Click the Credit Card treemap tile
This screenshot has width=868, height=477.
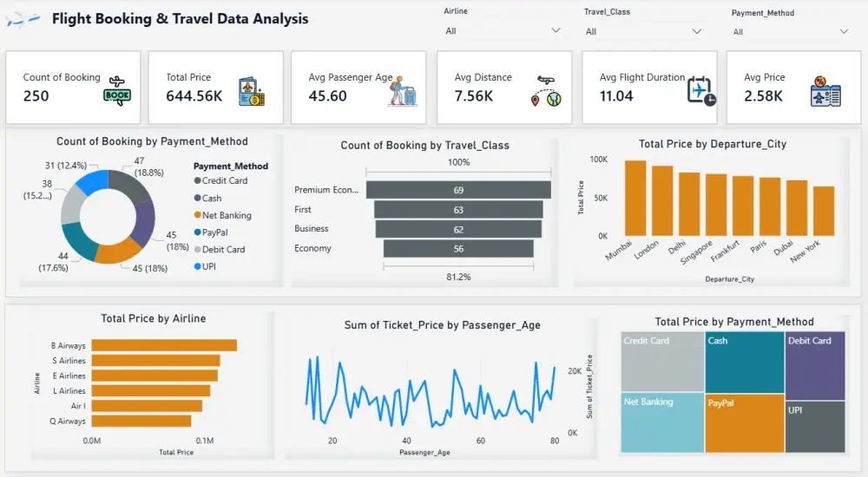(x=662, y=362)
